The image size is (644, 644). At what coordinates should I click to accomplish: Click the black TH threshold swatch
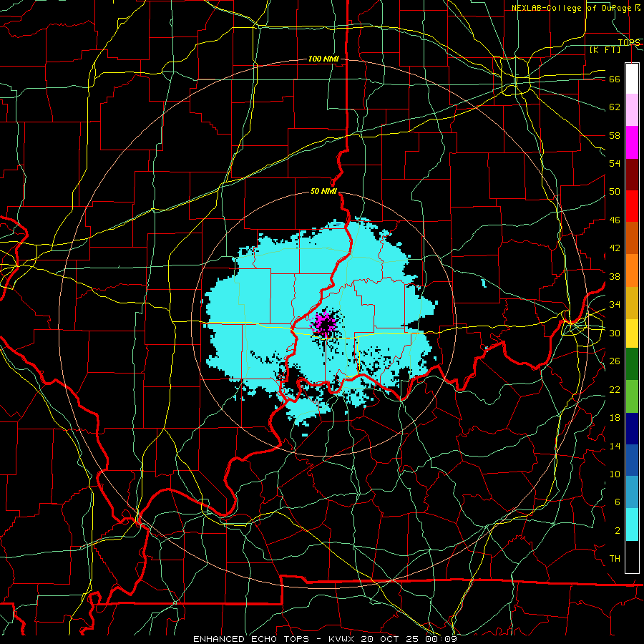pos(632,557)
